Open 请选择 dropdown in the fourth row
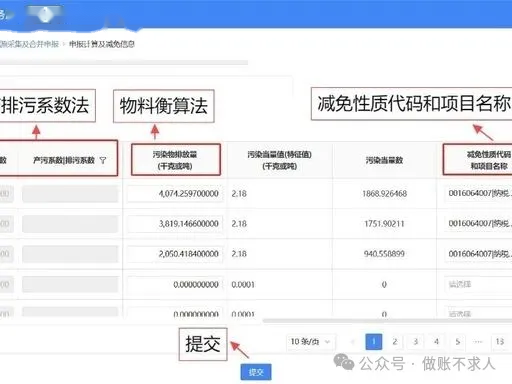Viewport: 512px width, 384px height. (x=479, y=284)
